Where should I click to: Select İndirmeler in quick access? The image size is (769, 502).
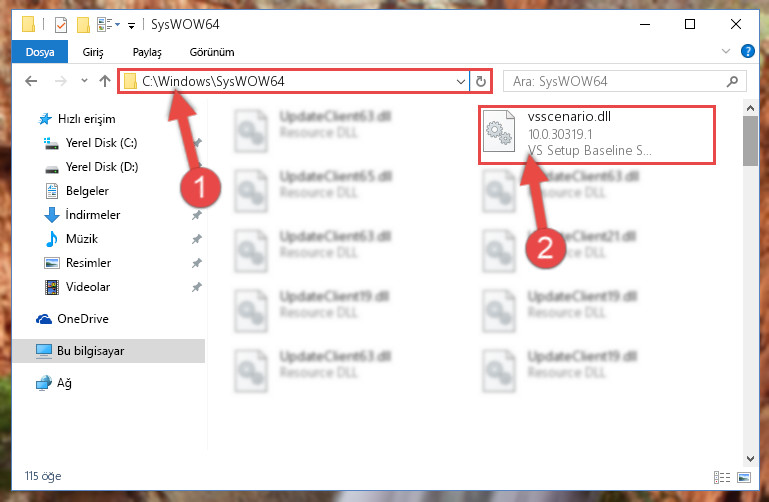pyautogui.click(x=93, y=215)
